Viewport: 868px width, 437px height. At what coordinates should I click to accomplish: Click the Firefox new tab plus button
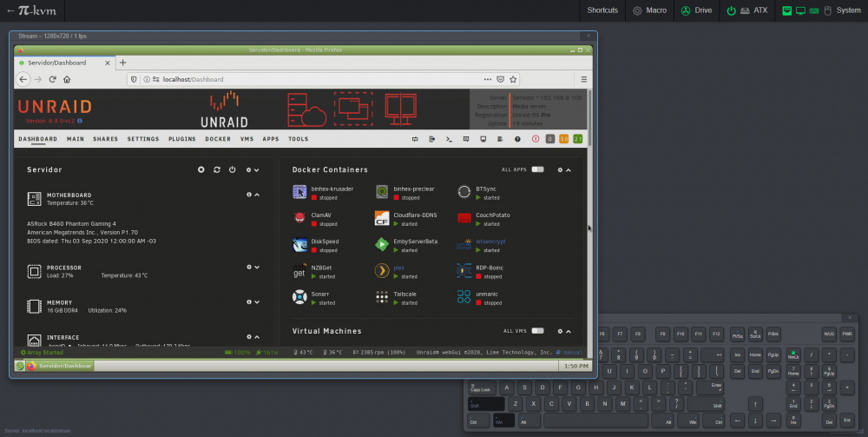[123, 63]
